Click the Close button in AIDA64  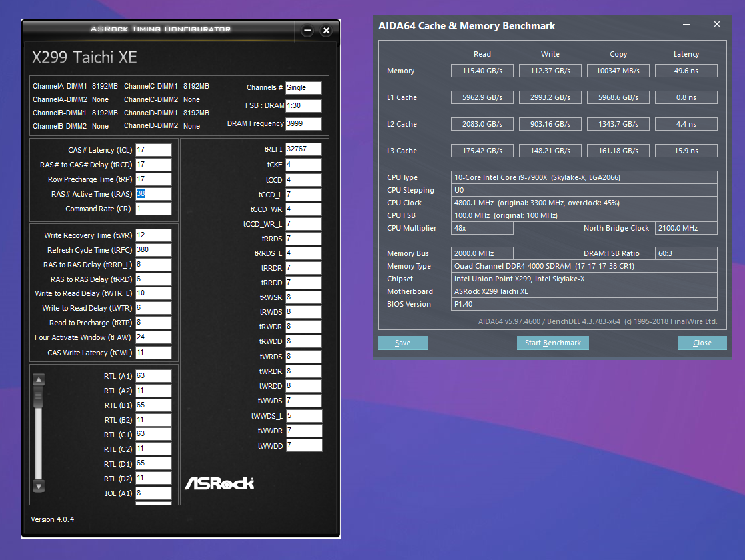tap(702, 343)
